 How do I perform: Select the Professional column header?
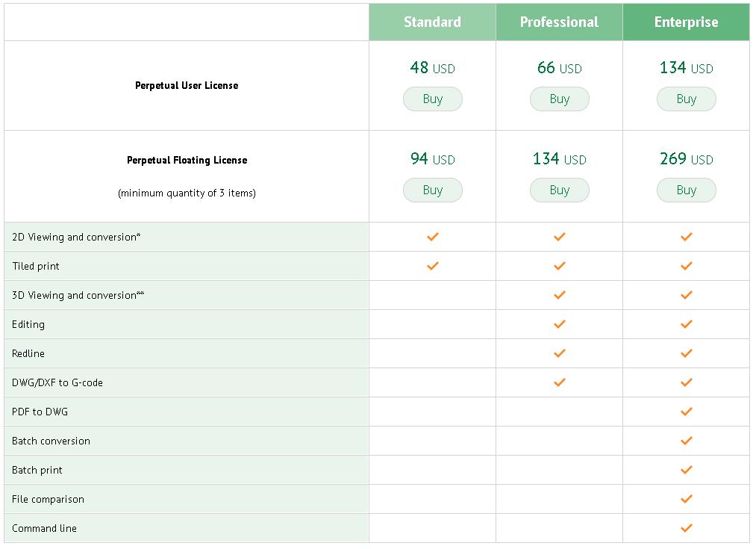(560, 22)
